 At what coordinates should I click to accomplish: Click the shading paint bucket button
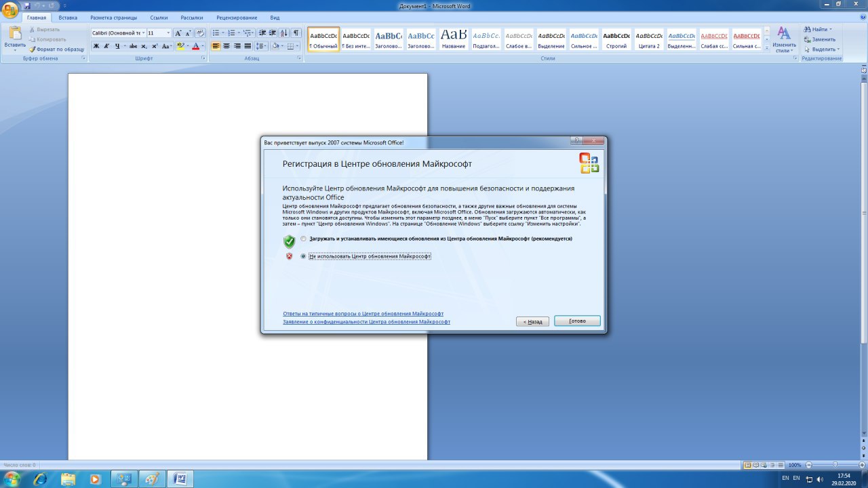click(x=275, y=46)
